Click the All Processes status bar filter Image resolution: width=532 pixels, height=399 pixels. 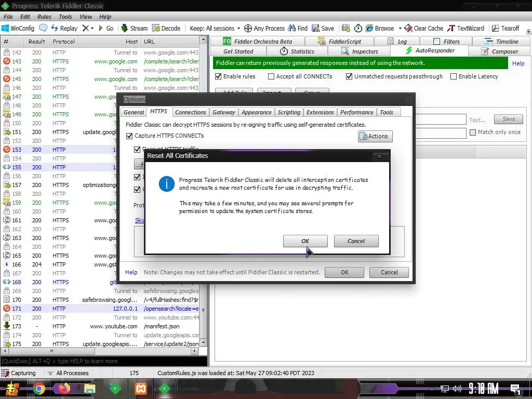[68, 373]
